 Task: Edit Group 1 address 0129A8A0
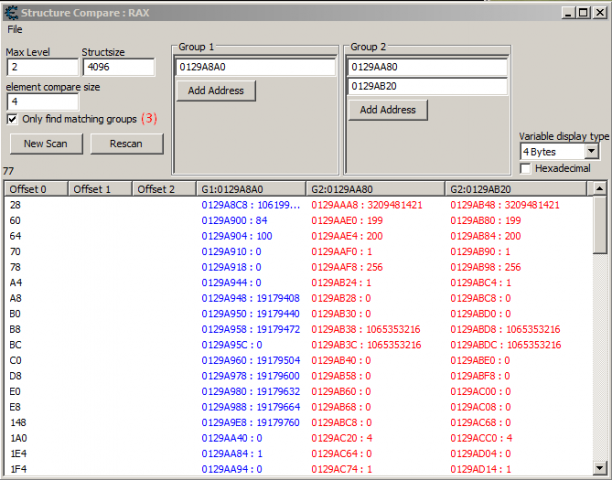tap(256, 67)
